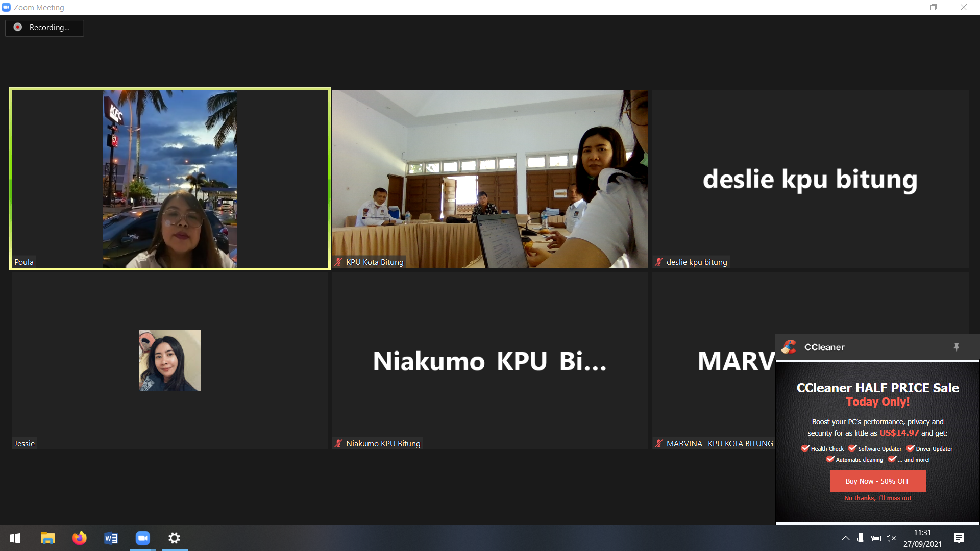Select the KPU Kota Bitung video tile
980x551 pixels.
tap(489, 179)
